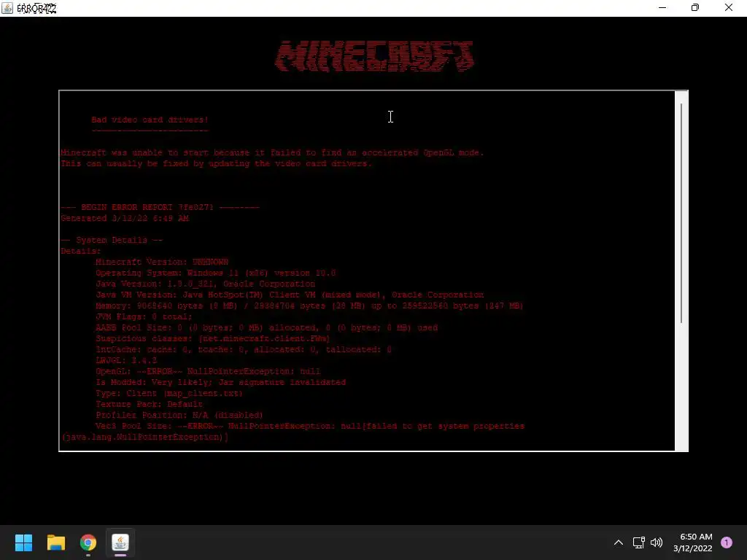The height and width of the screenshot is (560, 747).
Task: Launch Google Chrome from the taskbar
Action: [88, 542]
